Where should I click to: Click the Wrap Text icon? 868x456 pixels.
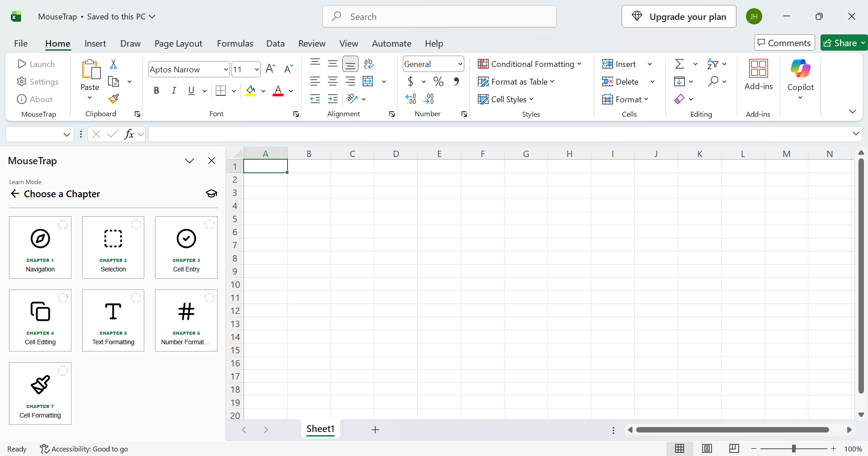coord(368,64)
